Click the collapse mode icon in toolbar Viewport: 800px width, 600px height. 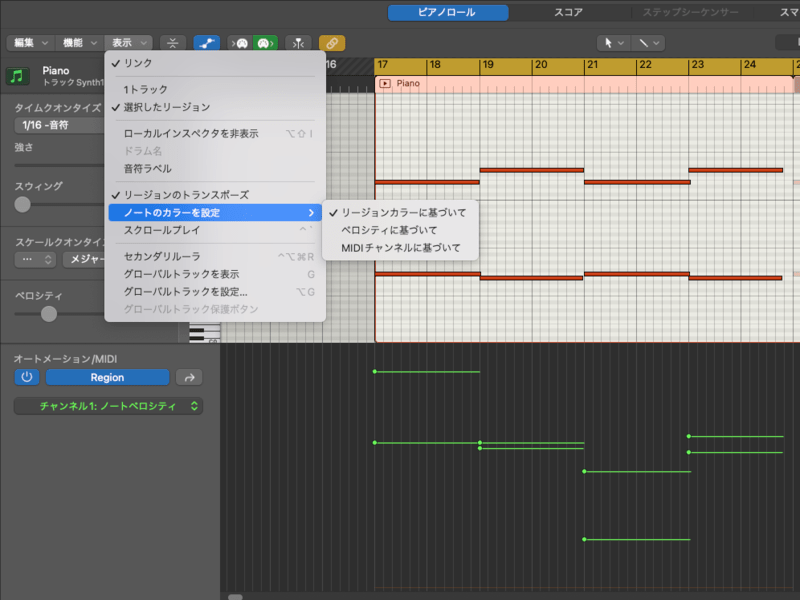tap(173, 43)
